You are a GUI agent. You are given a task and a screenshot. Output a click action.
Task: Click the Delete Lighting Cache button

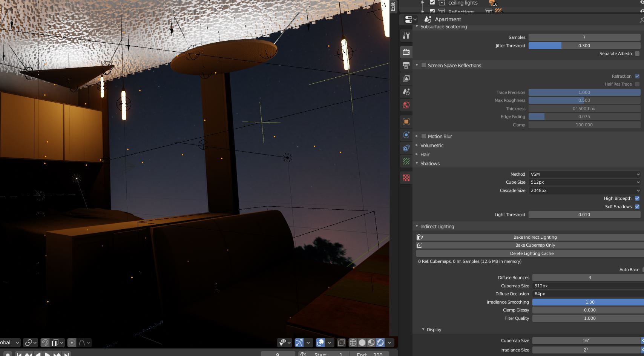click(x=532, y=253)
